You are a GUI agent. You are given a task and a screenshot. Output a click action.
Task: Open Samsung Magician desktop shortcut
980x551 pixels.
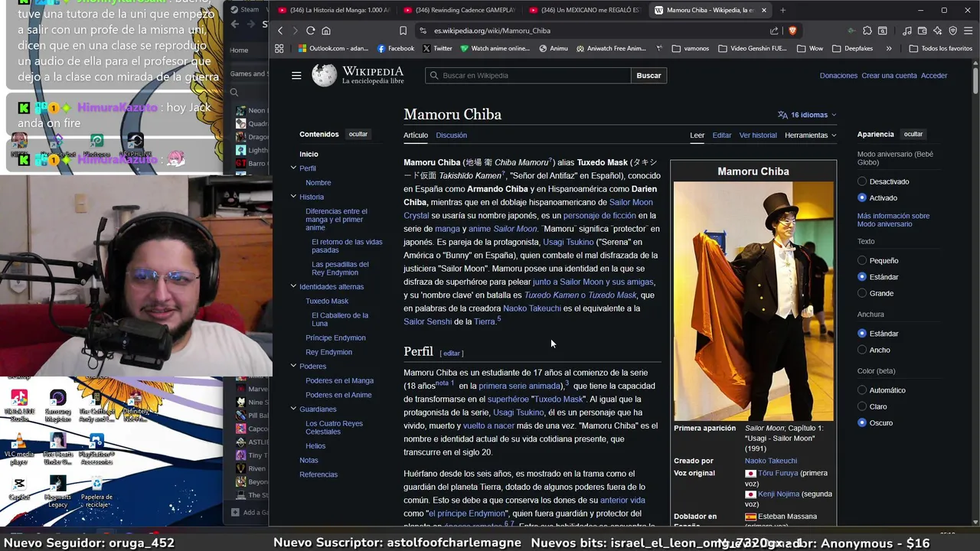pyautogui.click(x=57, y=406)
